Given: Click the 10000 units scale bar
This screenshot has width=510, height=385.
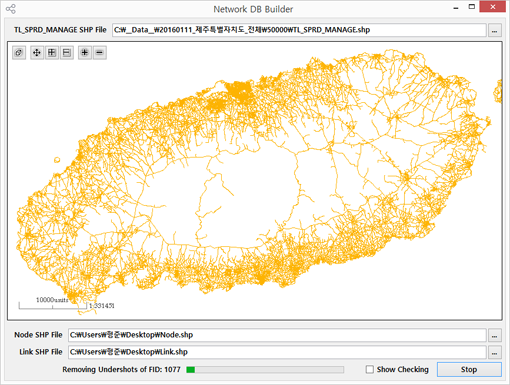Looking at the screenshot, I should [53, 303].
